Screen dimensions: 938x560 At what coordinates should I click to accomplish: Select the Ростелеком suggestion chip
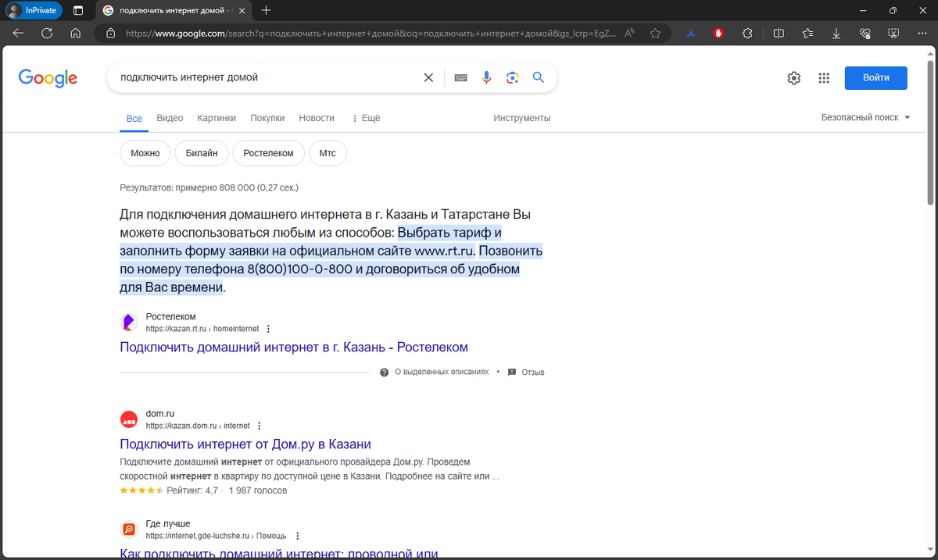click(268, 153)
